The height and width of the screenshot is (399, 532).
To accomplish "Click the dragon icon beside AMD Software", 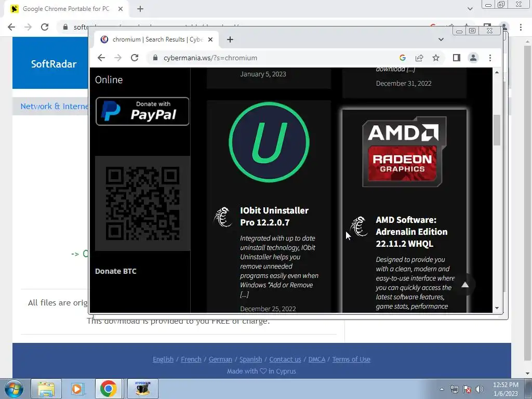I will click(359, 227).
